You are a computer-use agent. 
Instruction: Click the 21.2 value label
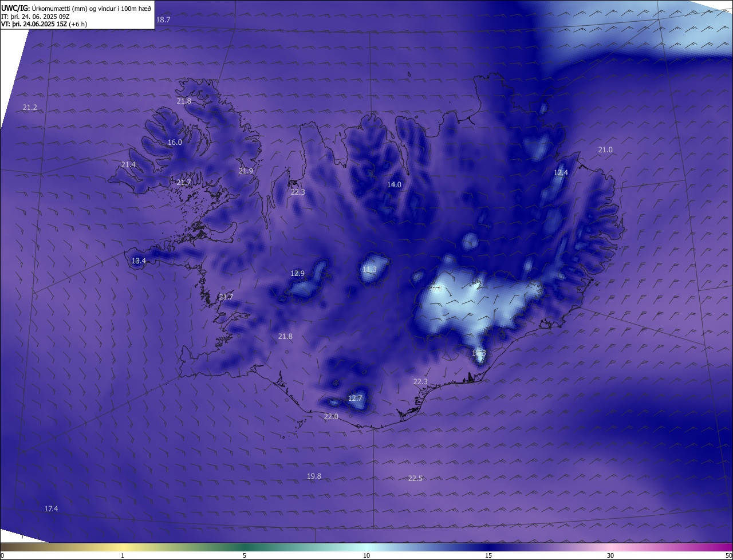pyautogui.click(x=30, y=107)
